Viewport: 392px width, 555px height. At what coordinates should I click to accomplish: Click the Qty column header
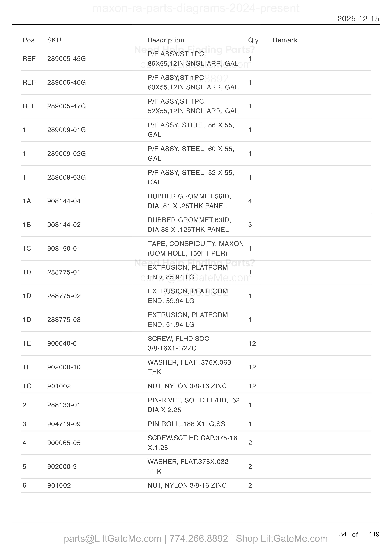253,40
